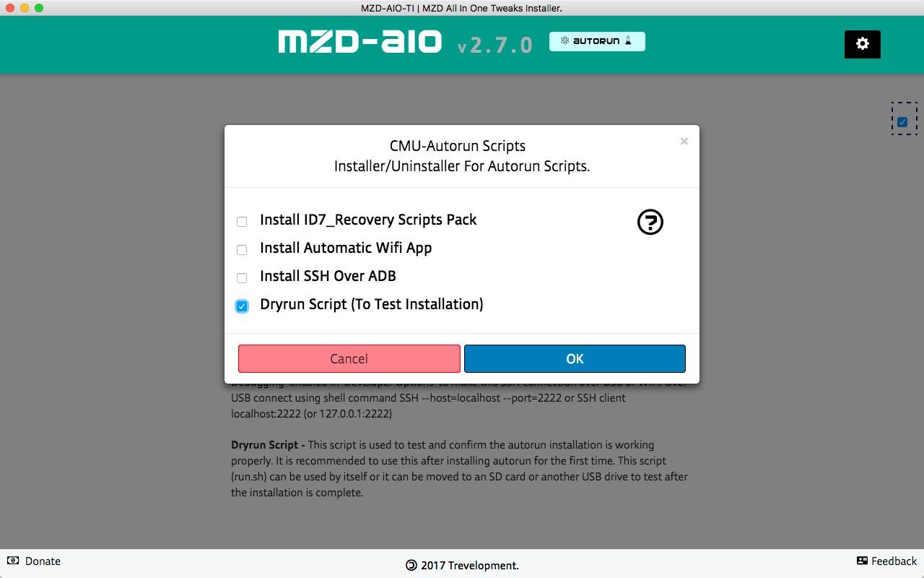Click the MZD-AIO header logo
924x578 pixels.
tap(359, 42)
